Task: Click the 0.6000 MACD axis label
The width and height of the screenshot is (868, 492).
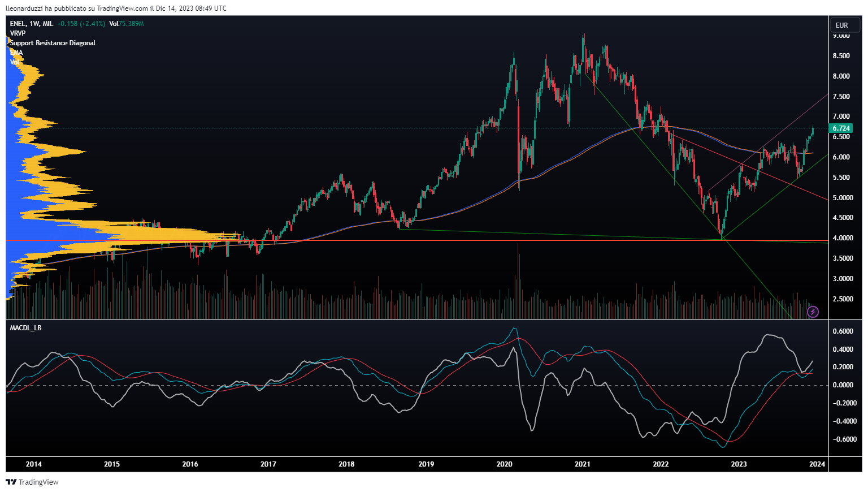Action: tap(843, 331)
